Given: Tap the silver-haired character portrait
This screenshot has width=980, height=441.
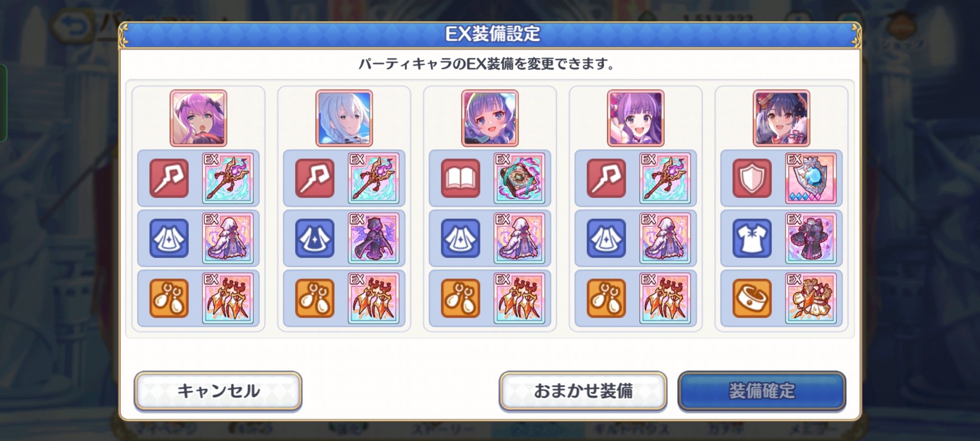Looking at the screenshot, I should [344, 118].
